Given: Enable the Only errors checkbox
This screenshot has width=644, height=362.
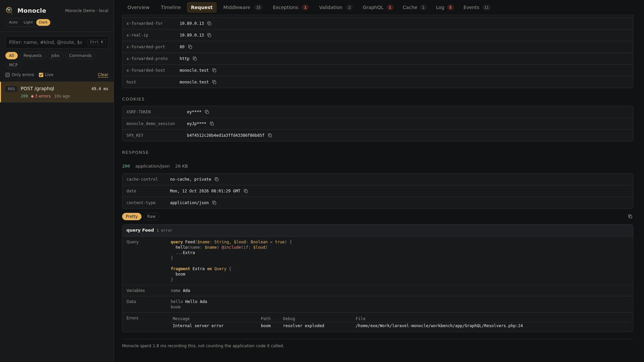Looking at the screenshot, I should pos(7,75).
